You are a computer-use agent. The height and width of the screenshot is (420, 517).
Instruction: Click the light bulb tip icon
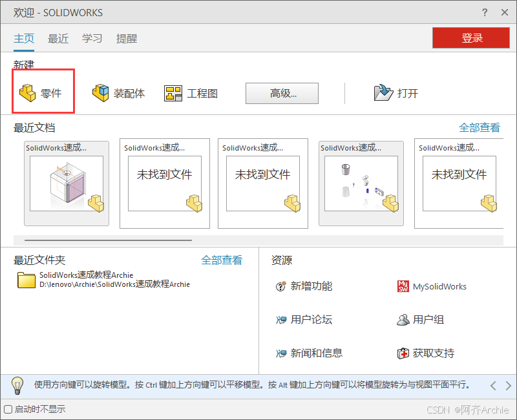pyautogui.click(x=17, y=385)
